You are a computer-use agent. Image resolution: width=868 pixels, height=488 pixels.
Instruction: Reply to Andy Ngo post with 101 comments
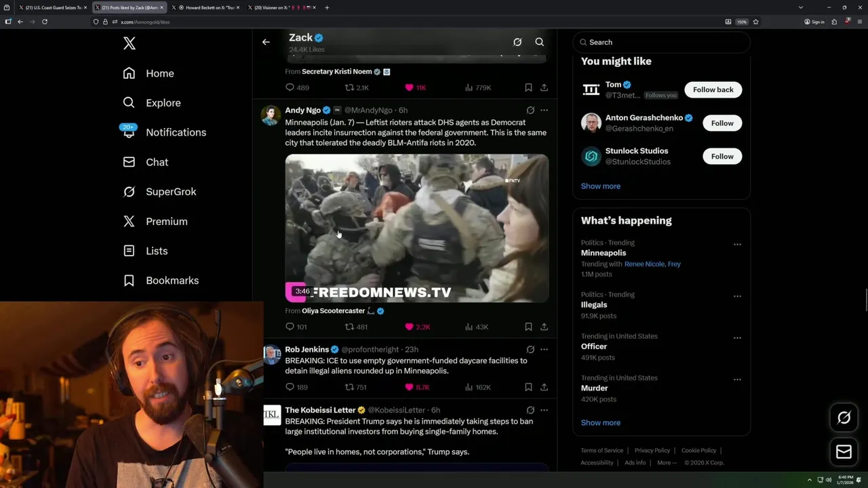tap(296, 327)
